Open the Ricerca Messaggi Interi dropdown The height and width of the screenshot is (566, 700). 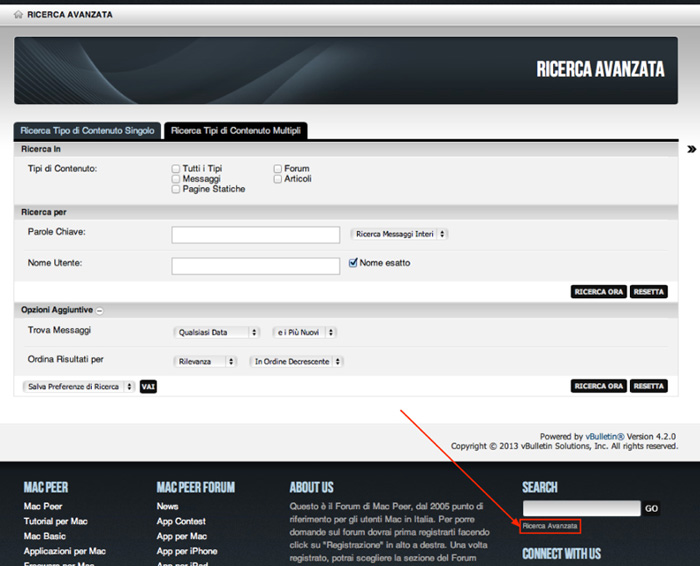399,234
